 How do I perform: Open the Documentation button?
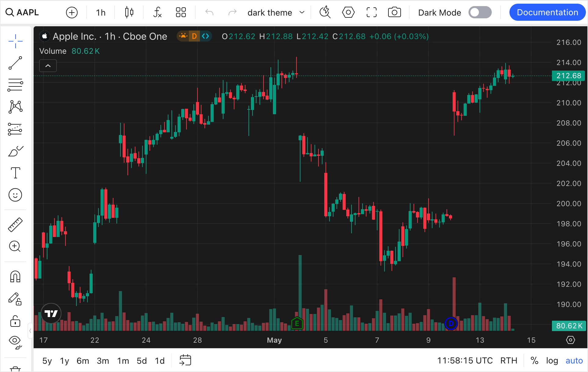(x=547, y=13)
